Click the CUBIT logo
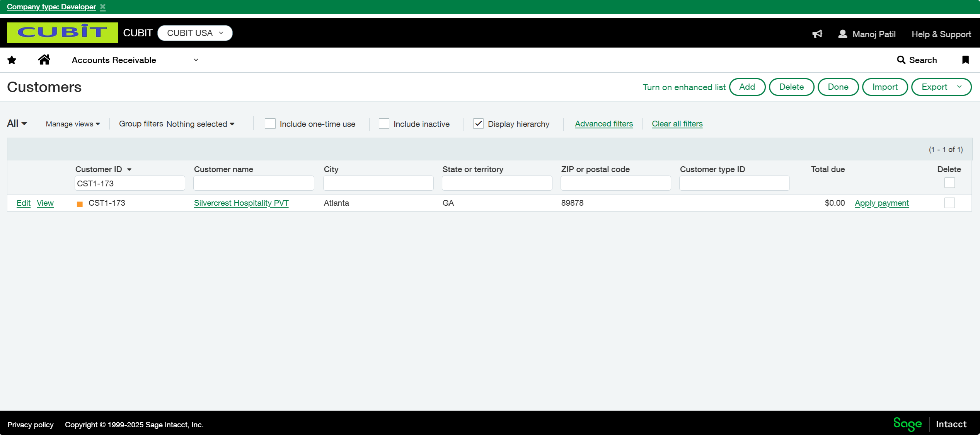980x435 pixels. (x=62, y=32)
